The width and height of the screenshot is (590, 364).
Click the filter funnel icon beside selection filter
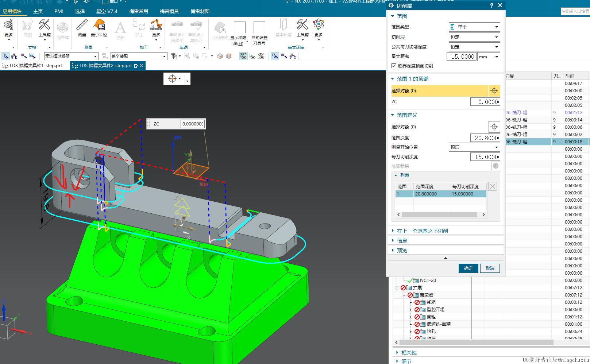pos(105,56)
